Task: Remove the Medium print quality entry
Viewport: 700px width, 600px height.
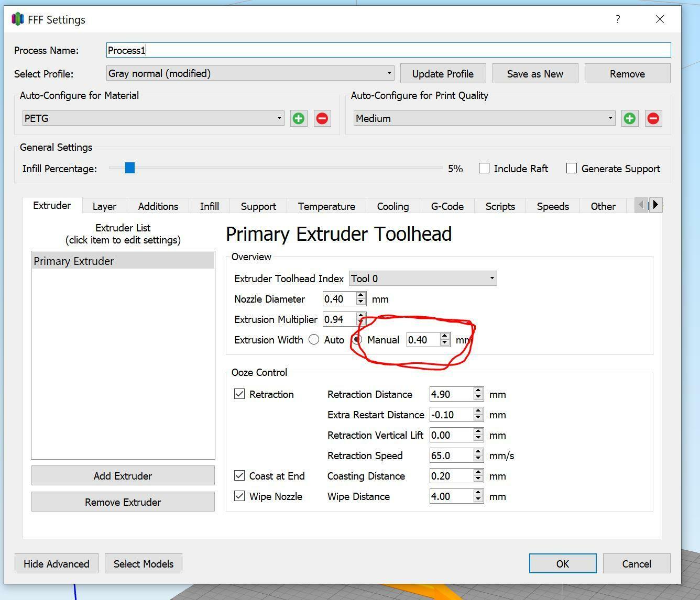Action: [x=653, y=118]
